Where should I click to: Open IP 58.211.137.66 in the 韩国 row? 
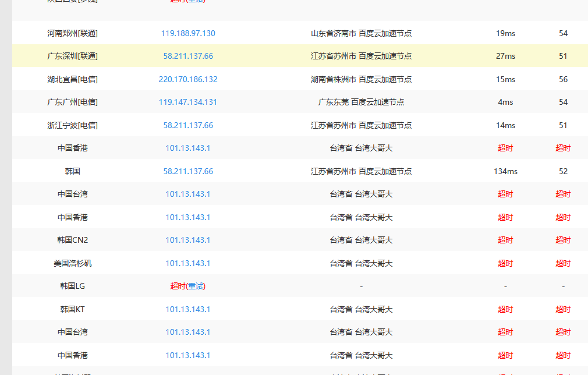pos(188,171)
